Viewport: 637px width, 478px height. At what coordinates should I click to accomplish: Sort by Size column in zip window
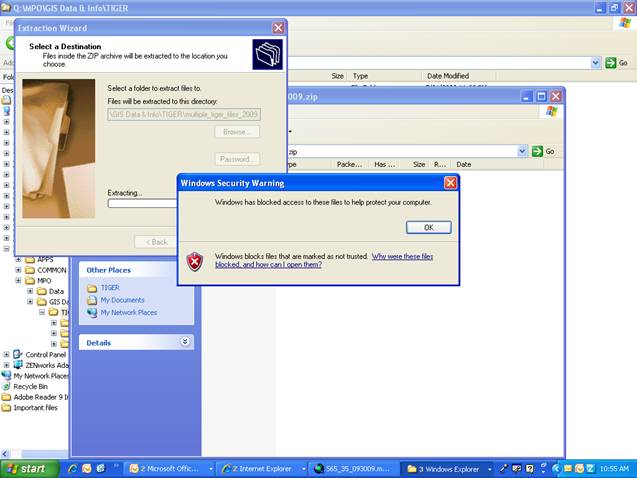pyautogui.click(x=419, y=164)
